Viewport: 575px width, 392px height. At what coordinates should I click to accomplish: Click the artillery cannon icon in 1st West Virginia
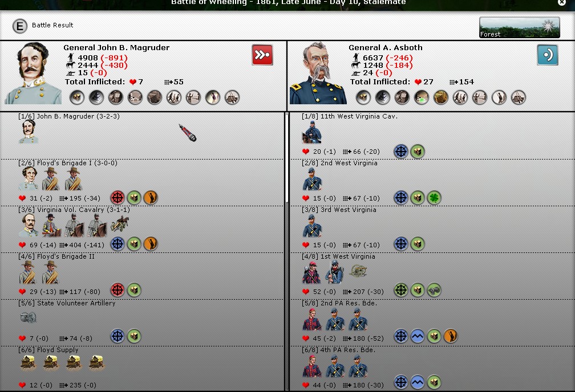(358, 271)
